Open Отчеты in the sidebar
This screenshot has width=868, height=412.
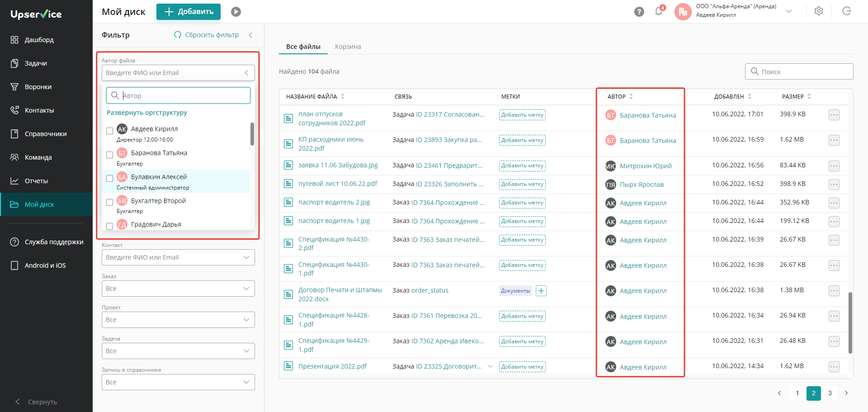[46, 181]
